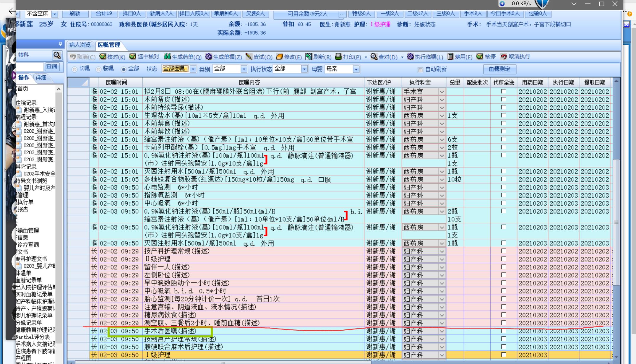Click the 修改(E) edit icon
Image resolution: width=636 pixels, height=364 pixels.
(280, 56)
